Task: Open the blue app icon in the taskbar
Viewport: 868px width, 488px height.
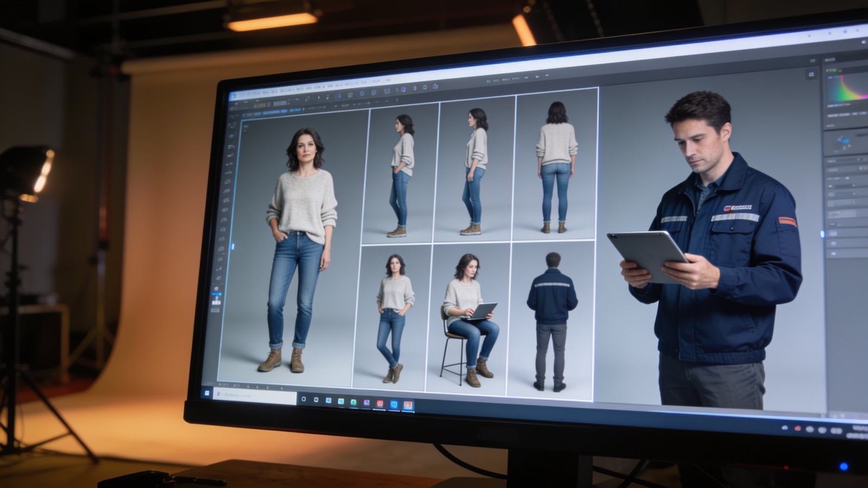Action: 394,404
